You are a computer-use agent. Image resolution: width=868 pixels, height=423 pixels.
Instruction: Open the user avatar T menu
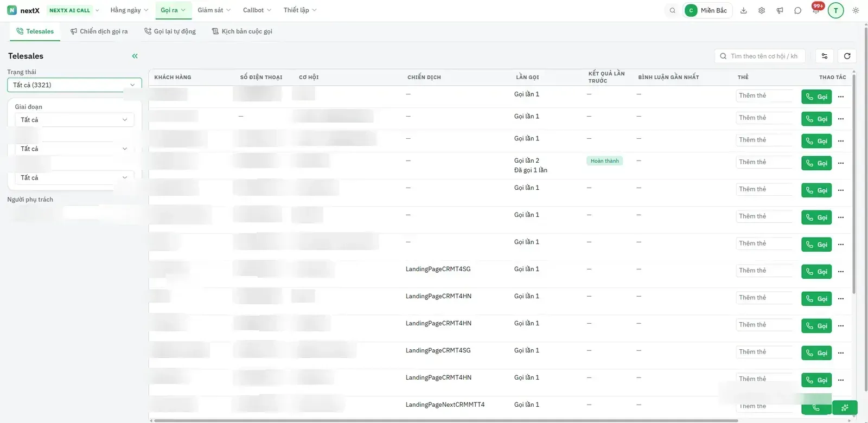point(836,10)
